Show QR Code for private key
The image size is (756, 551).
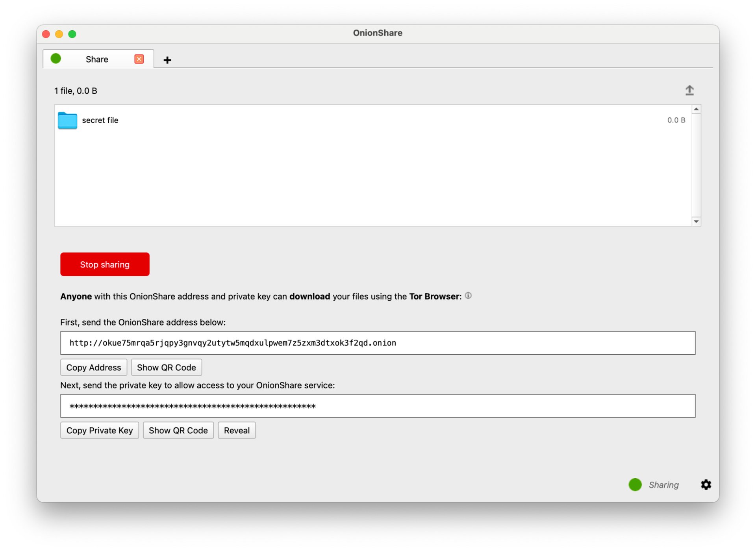pos(178,430)
